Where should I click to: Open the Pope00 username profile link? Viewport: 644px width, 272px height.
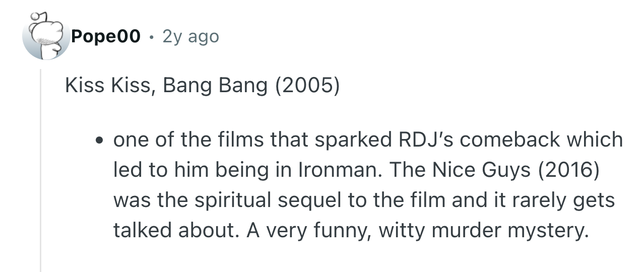pos(106,36)
